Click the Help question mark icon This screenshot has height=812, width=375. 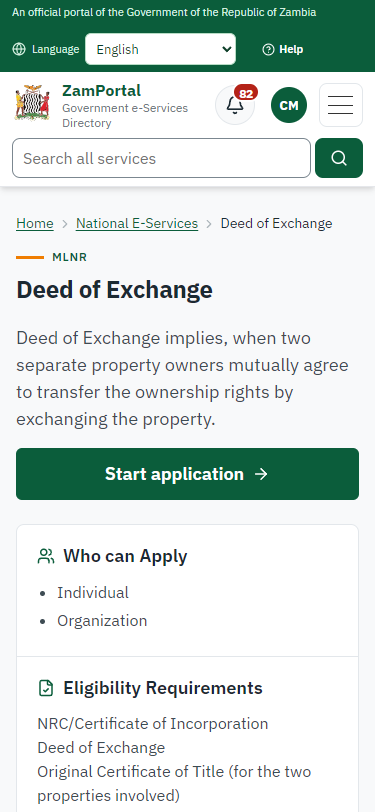[268, 49]
